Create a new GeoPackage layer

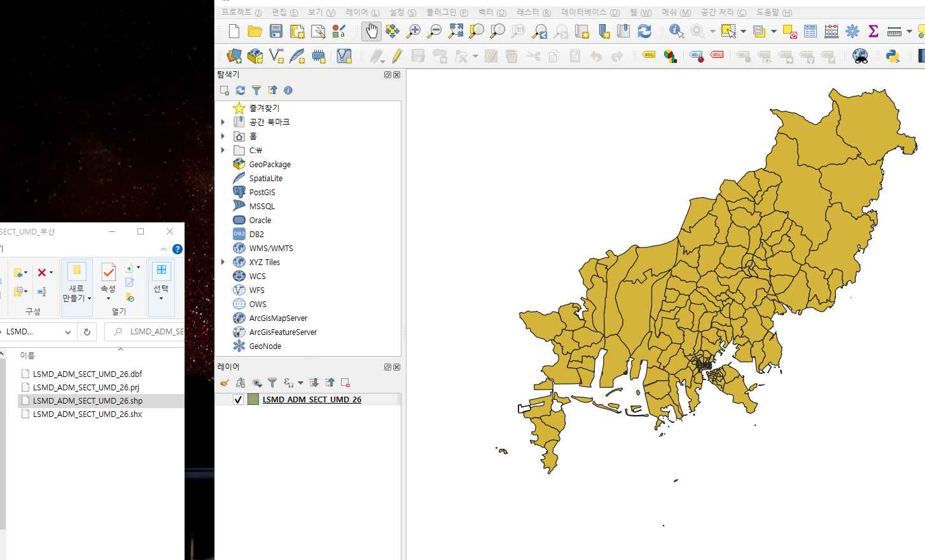(255, 56)
